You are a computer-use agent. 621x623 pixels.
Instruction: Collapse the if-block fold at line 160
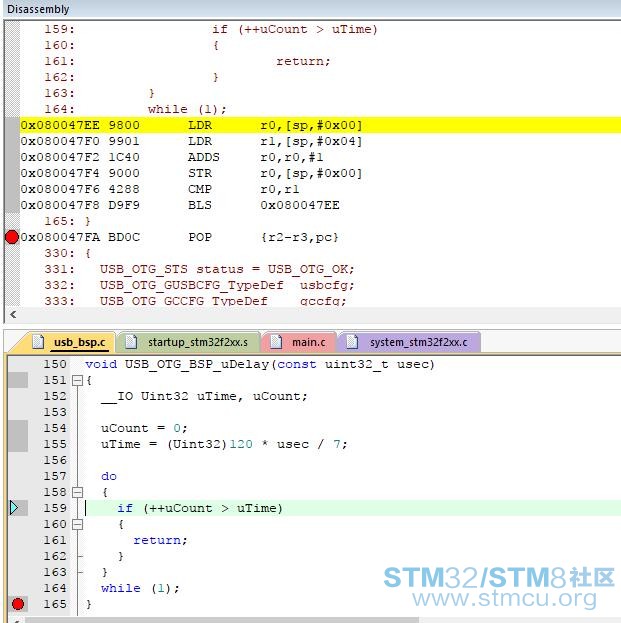[77, 524]
